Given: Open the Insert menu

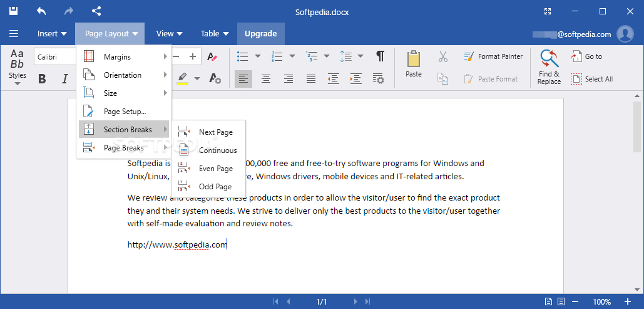Looking at the screenshot, I should (x=52, y=34).
